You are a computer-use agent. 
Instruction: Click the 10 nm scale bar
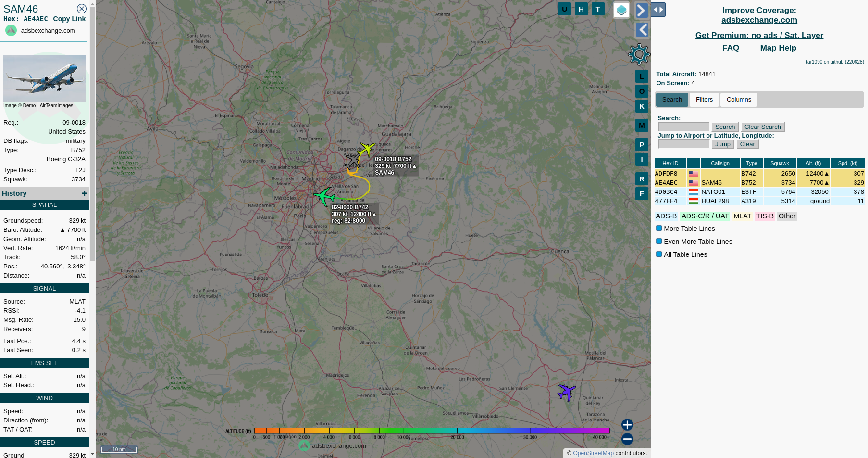(x=119, y=449)
